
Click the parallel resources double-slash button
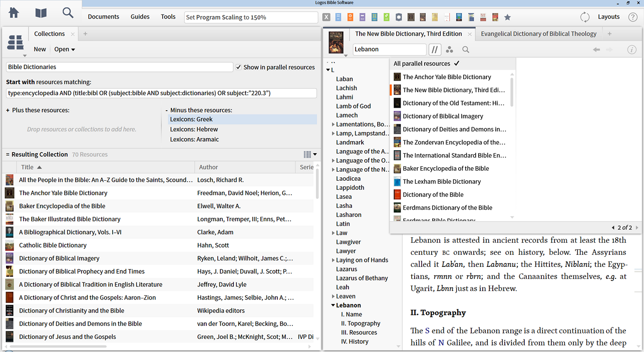[435, 50]
